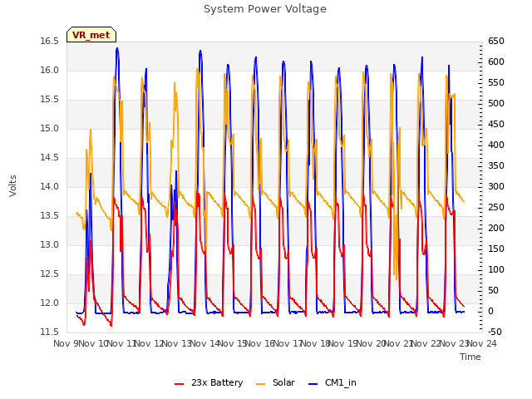Click the -50 right axis tick label
532x399 pixels.
(x=495, y=332)
